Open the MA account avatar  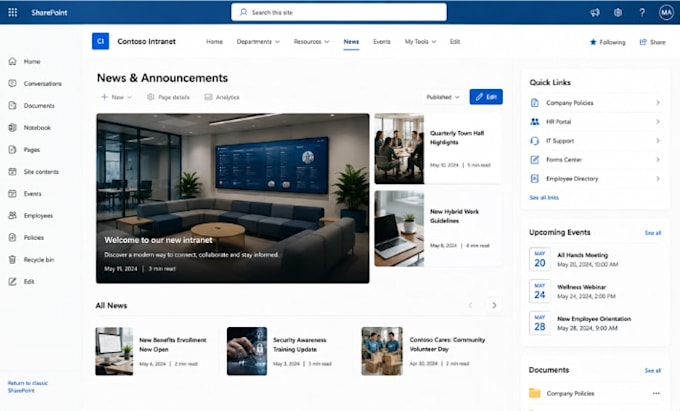pos(666,13)
